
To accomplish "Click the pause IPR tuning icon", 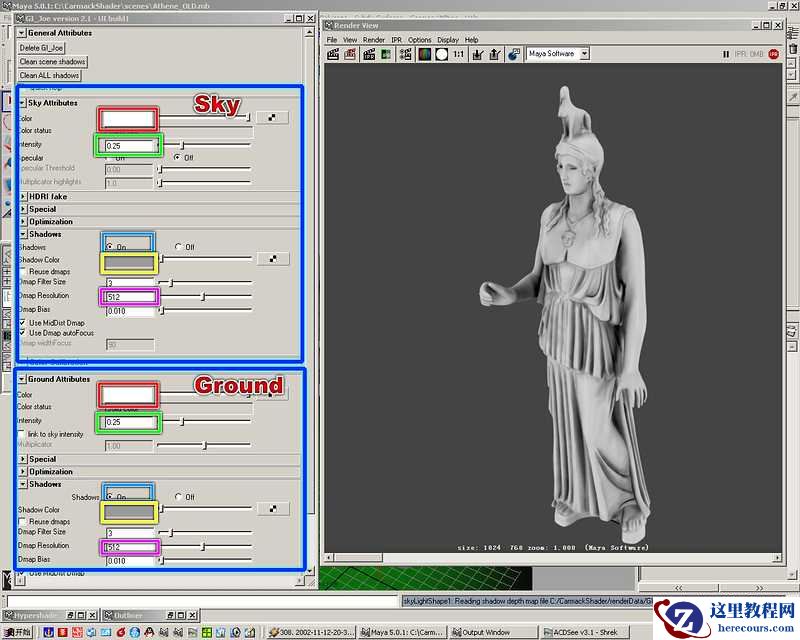I will tap(724, 54).
